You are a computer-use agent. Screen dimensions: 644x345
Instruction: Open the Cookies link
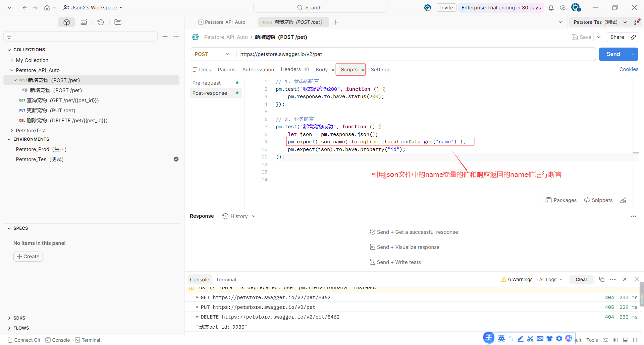point(629,69)
